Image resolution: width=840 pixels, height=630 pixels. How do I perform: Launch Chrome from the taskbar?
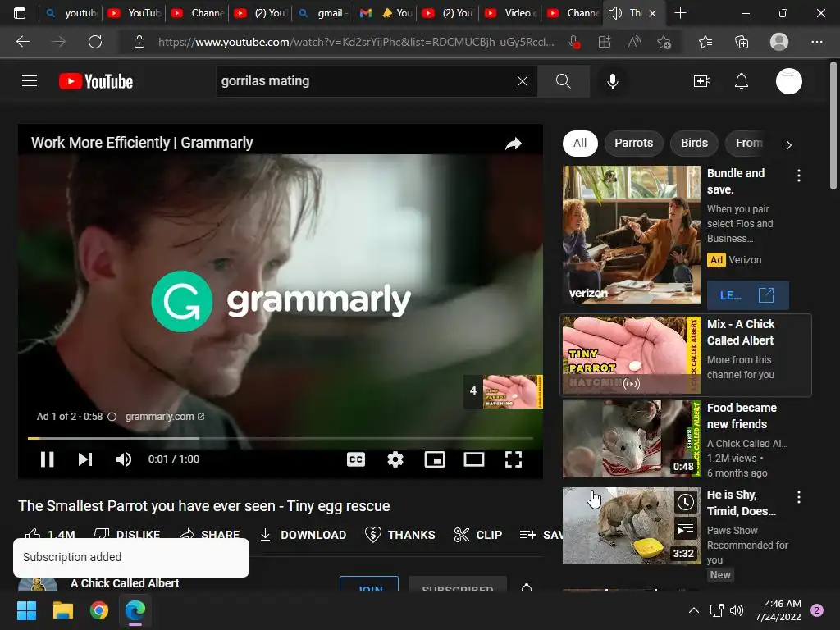point(98,610)
